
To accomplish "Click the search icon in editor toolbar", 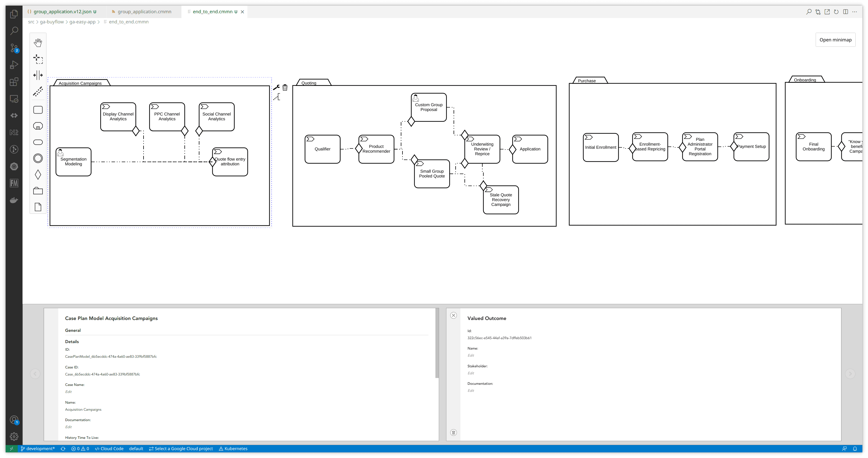I will 809,12.
